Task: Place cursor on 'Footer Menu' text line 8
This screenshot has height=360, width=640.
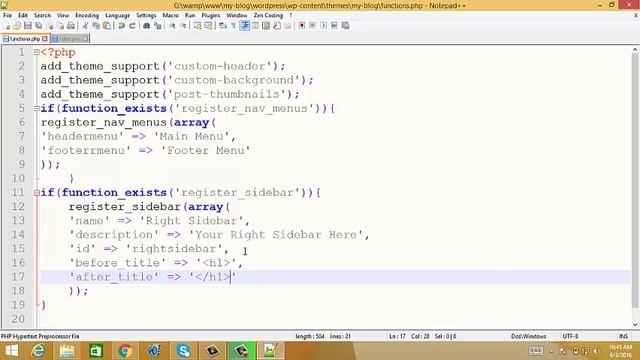Action: tap(205, 151)
